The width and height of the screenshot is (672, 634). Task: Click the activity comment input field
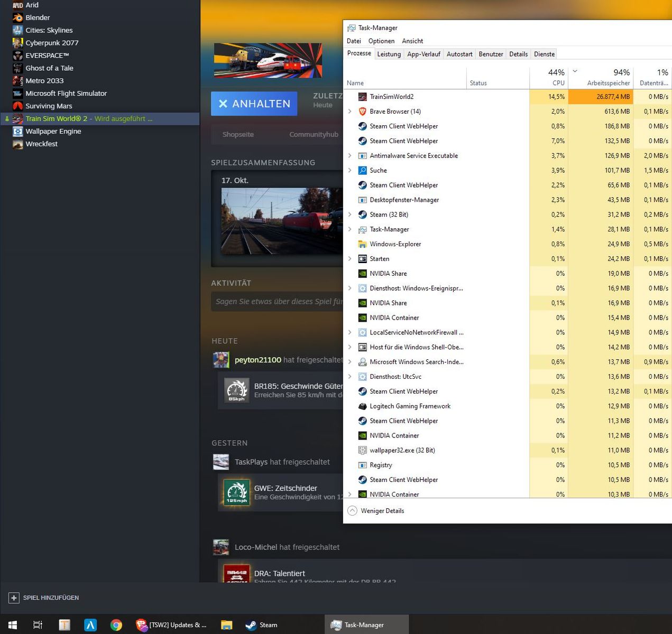pyautogui.click(x=277, y=302)
